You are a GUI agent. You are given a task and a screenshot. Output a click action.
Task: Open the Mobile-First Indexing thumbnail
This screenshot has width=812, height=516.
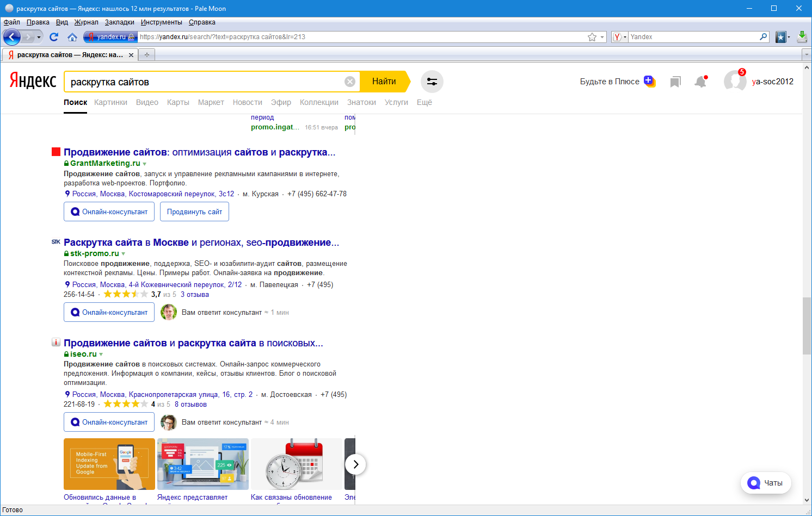click(109, 464)
